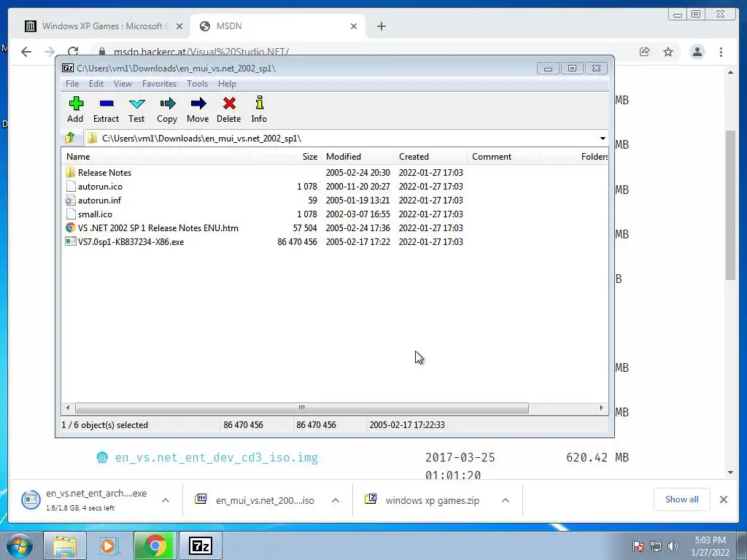Expand options for en_mui_vs.net_200 iso download
Screen dimensions: 747x560
point(336,500)
